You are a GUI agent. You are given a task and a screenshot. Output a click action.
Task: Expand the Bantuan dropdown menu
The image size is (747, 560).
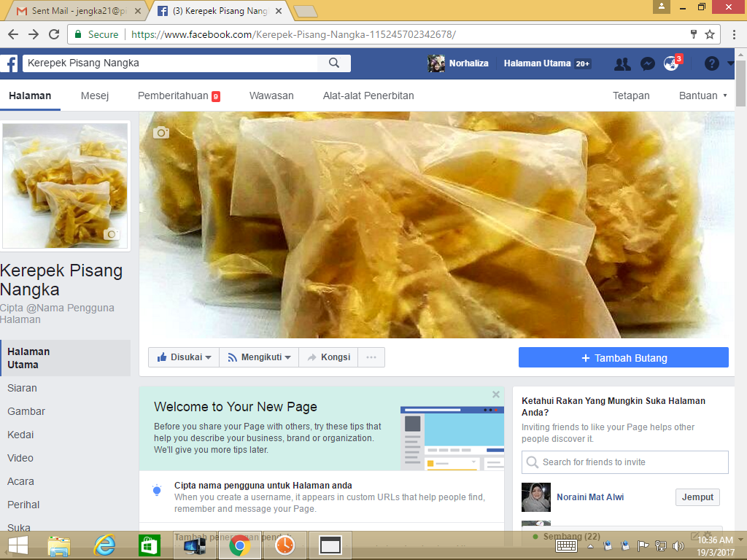[703, 96]
